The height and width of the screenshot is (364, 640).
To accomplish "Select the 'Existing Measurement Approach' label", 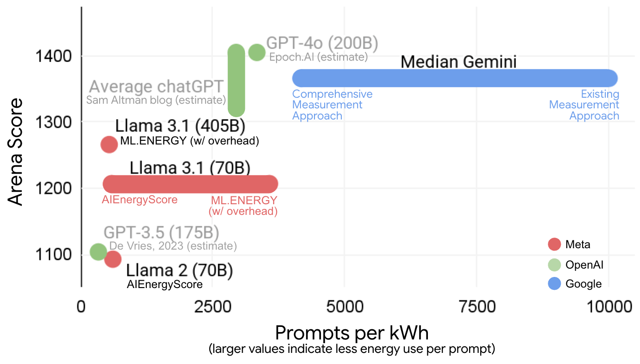I will pyautogui.click(x=584, y=105).
